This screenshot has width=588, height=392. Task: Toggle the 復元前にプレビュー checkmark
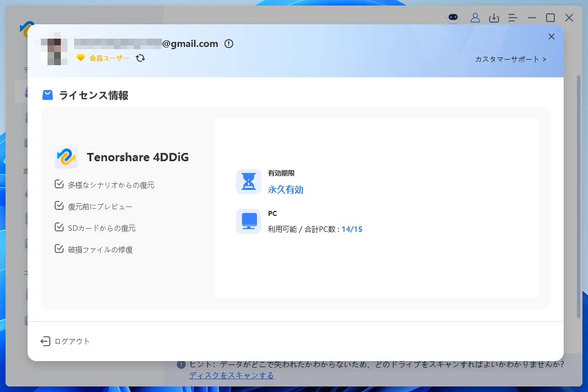59,206
